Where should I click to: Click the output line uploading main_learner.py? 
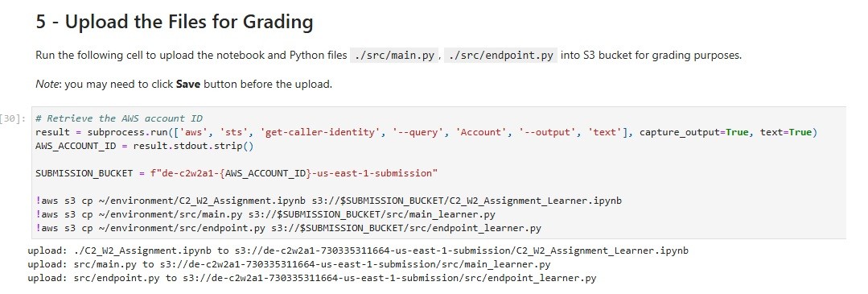pyautogui.click(x=289, y=264)
